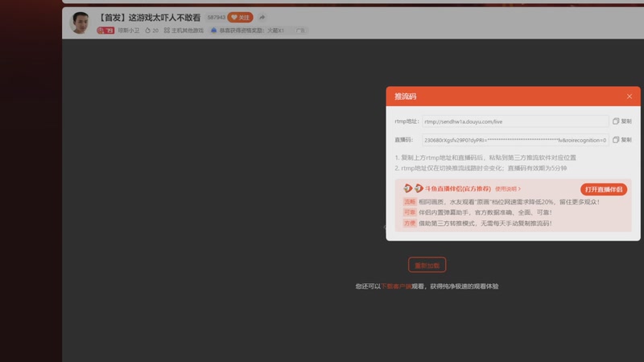Click the copy icon beside the 直播码 field
This screenshot has width=644, height=362.
pos(616,139)
